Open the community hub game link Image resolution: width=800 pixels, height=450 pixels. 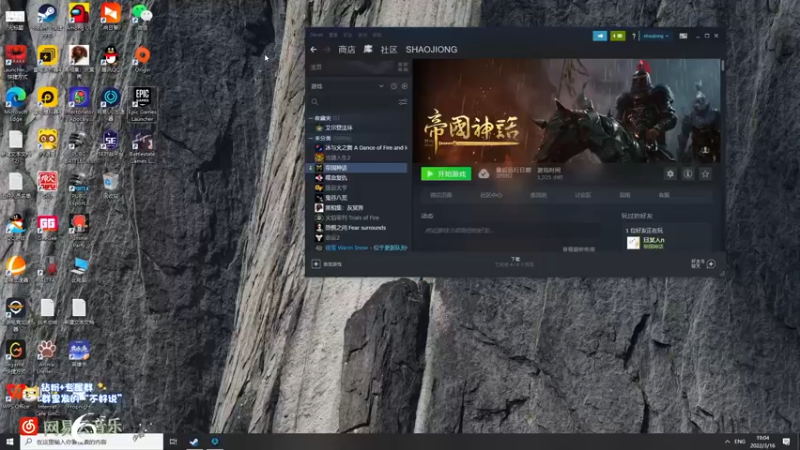[x=491, y=195]
